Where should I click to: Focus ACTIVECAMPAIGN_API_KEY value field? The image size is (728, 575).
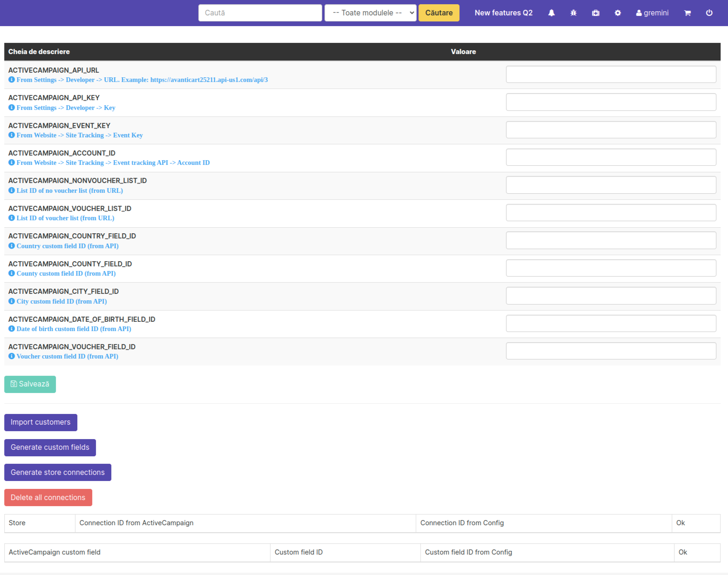[x=611, y=102]
